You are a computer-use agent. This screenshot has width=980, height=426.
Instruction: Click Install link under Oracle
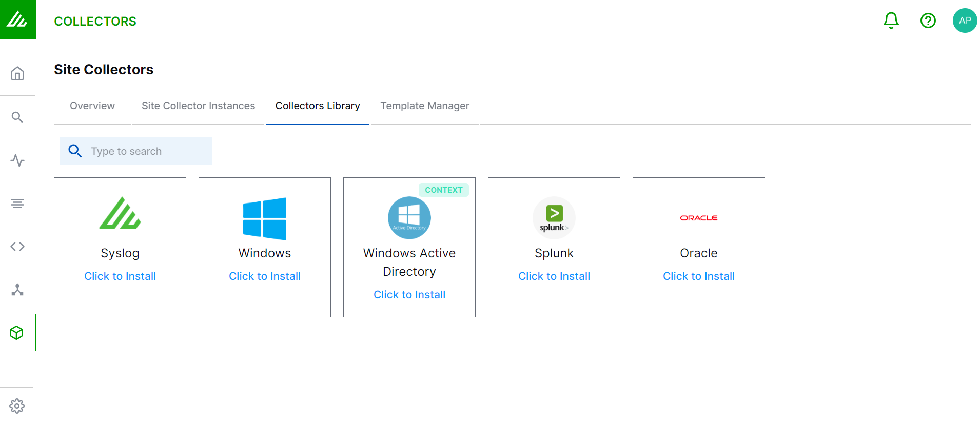tap(699, 276)
